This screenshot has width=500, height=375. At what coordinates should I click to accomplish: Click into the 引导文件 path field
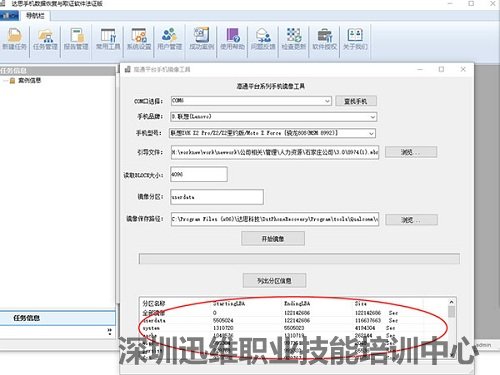pyautogui.click(x=275, y=152)
